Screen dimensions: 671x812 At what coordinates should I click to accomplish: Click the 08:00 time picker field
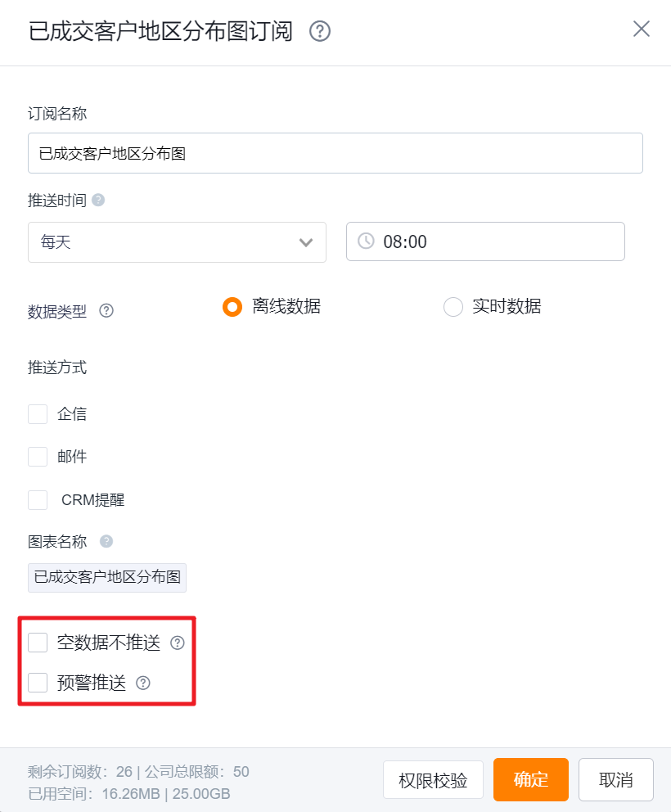click(x=485, y=241)
